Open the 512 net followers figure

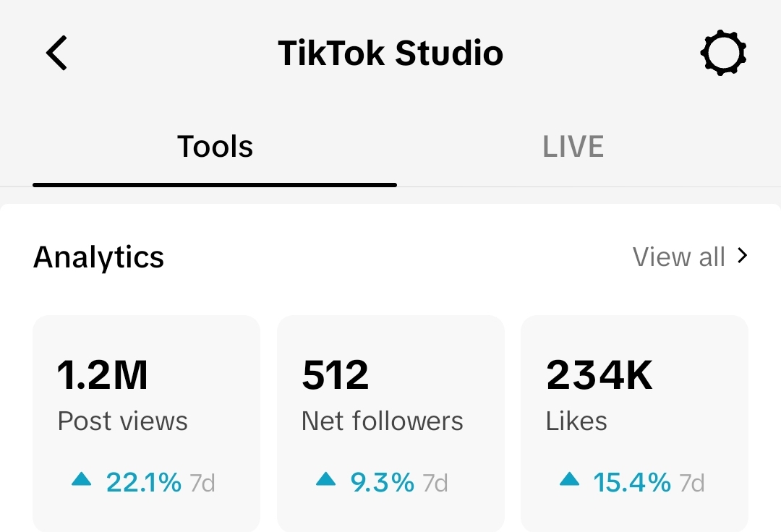point(335,375)
